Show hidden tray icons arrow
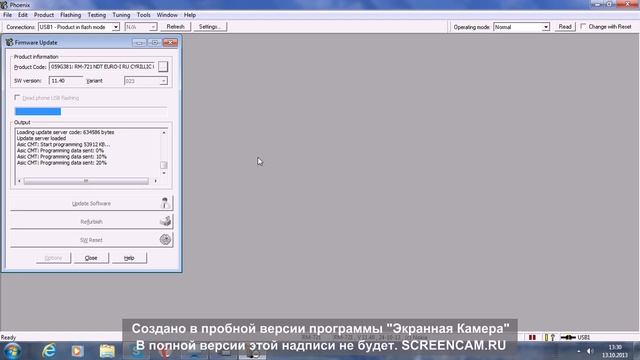Viewport: 640px width, 360px height. pyautogui.click(x=578, y=351)
